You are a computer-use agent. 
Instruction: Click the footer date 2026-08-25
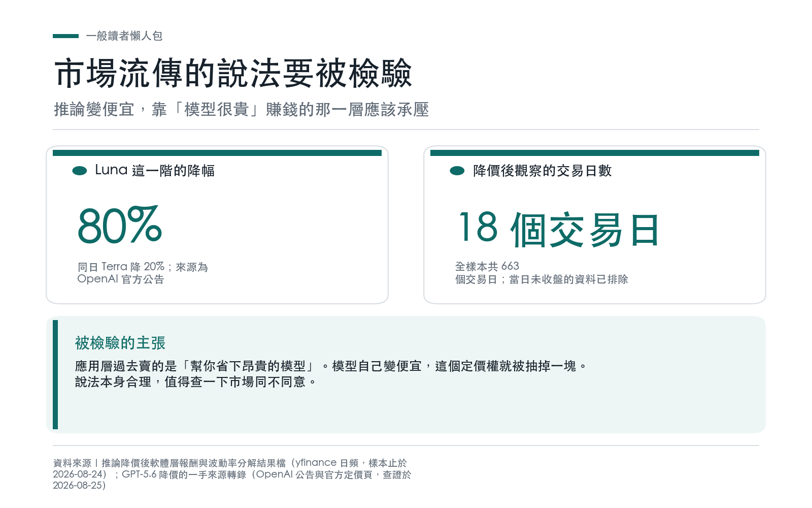79,485
